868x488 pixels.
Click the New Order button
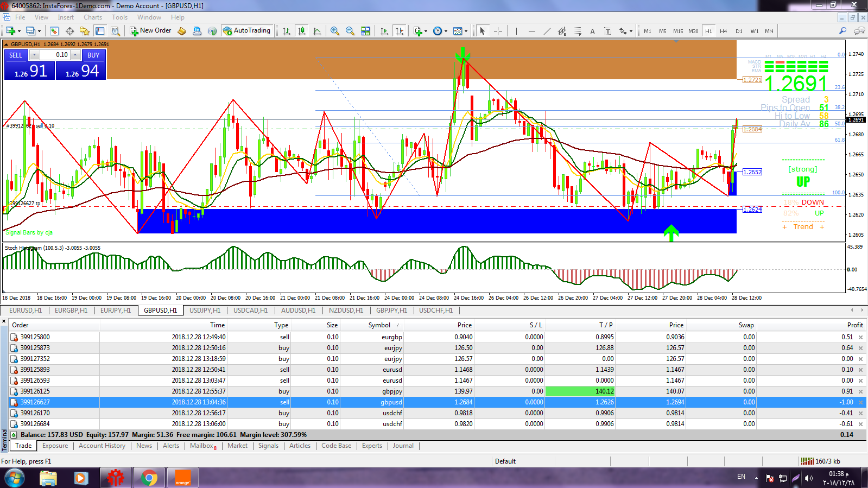tap(150, 31)
